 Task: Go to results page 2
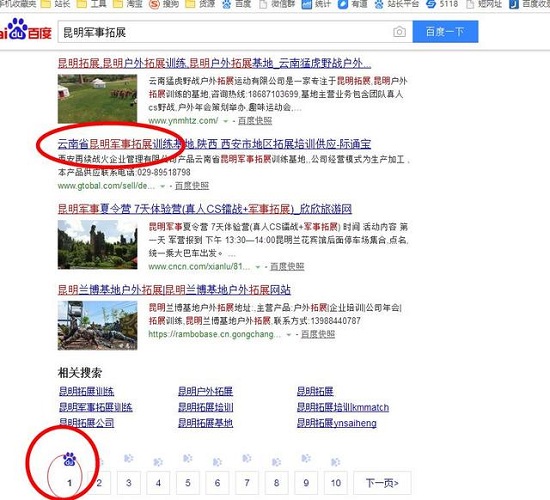click(99, 483)
